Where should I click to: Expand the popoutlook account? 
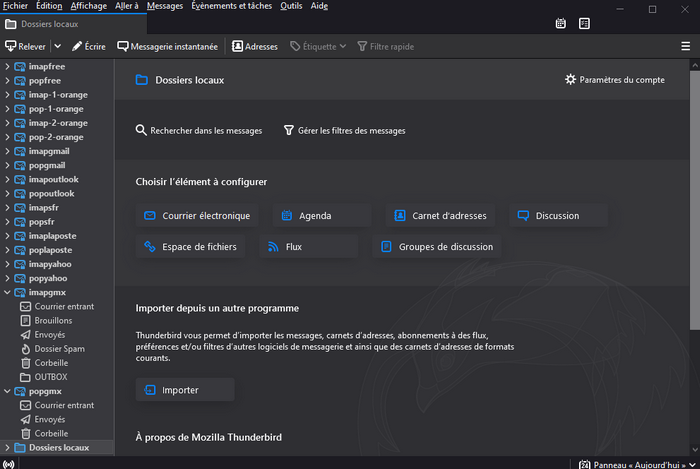point(7,193)
